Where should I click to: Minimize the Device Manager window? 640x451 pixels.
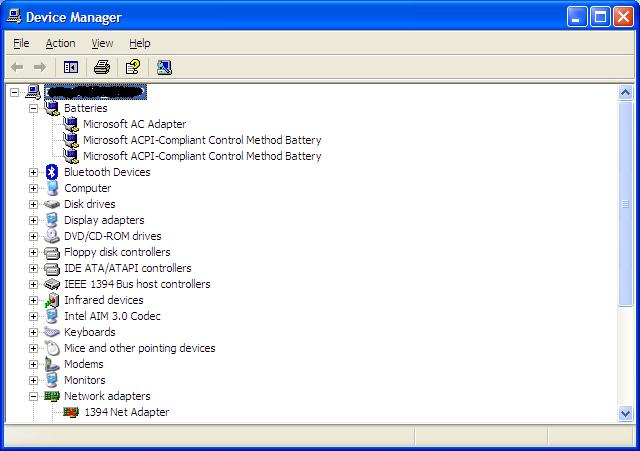point(577,17)
